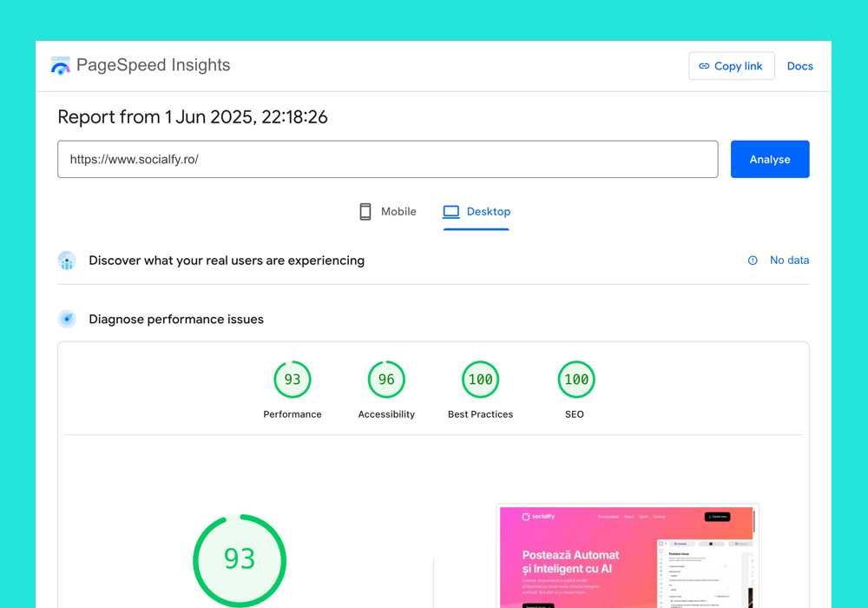
Task: Open the socialfy page screenshot thumbnail
Action: click(627, 556)
